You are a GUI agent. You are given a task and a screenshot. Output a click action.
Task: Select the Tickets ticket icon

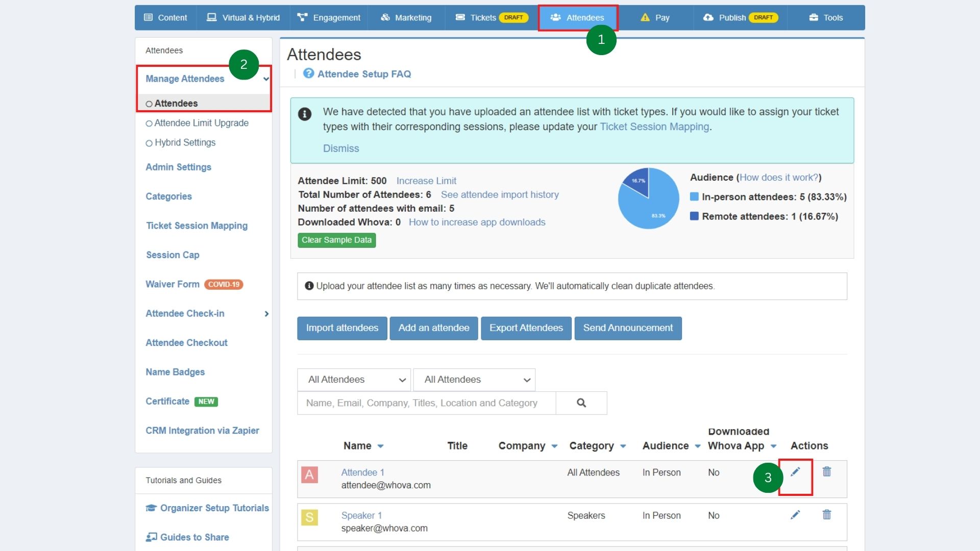(460, 17)
